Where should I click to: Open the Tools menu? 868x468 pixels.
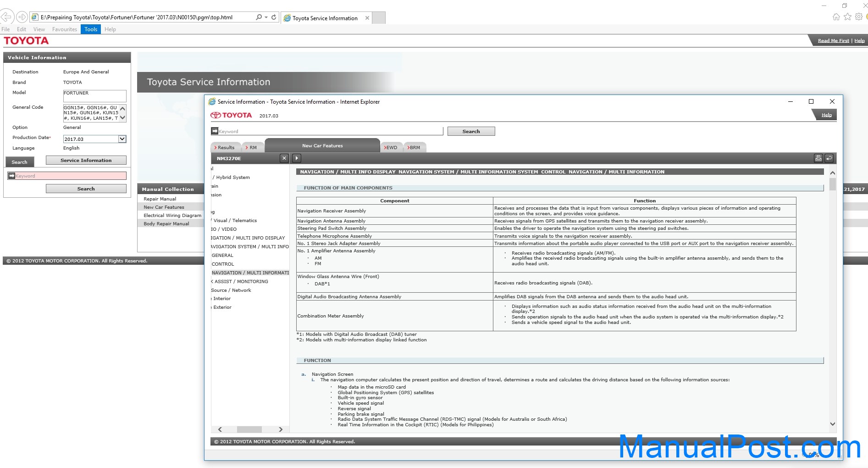click(91, 29)
